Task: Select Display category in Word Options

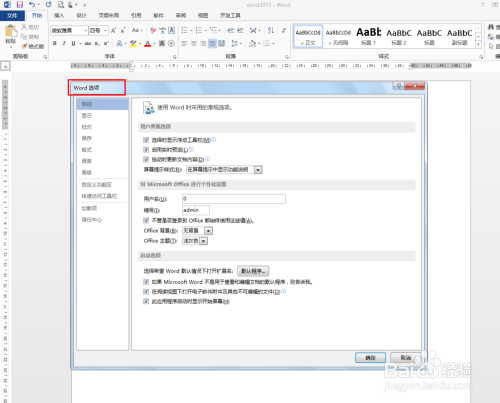Action: (x=102, y=116)
